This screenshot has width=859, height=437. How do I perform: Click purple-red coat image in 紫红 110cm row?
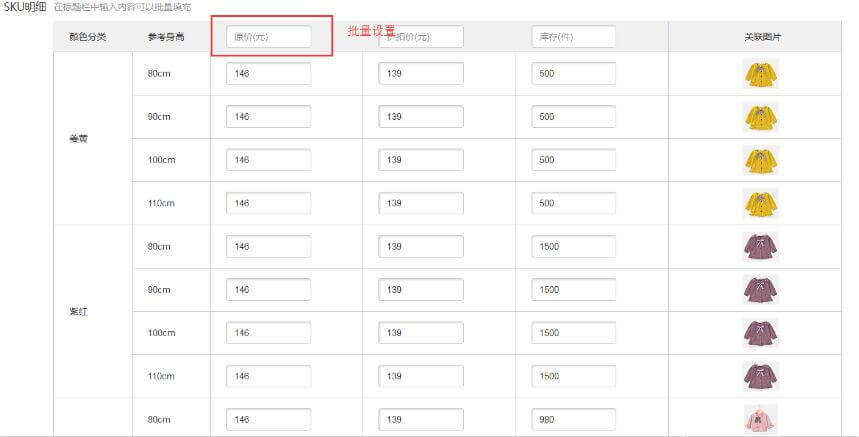761,375
